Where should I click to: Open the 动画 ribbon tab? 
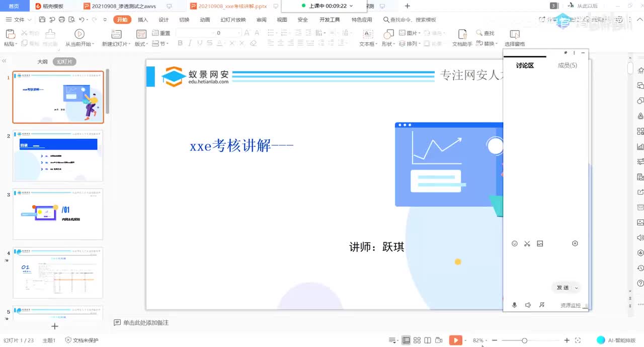click(x=205, y=20)
